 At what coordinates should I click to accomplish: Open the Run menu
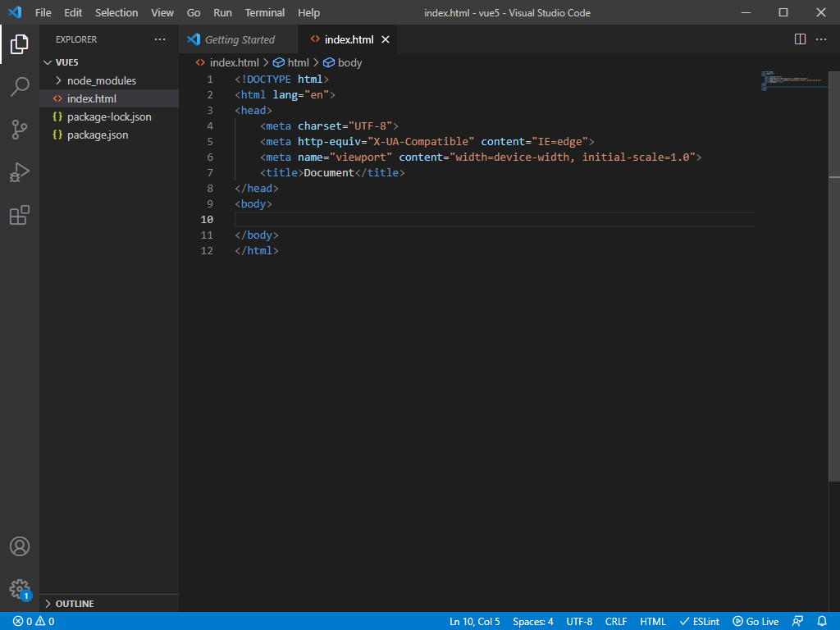[x=222, y=12]
